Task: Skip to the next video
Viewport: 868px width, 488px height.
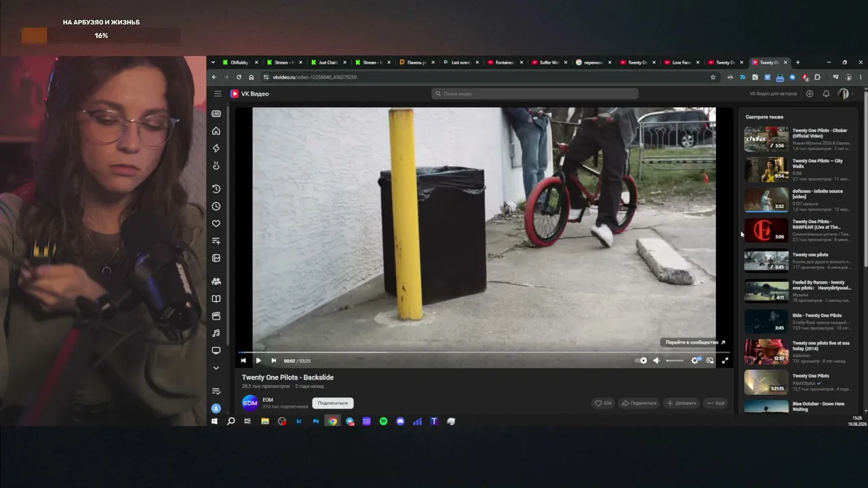Action: [x=273, y=361]
